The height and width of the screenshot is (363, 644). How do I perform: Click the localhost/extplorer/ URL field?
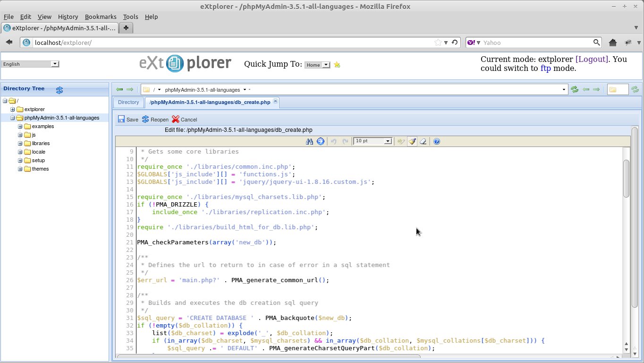tap(234, 43)
